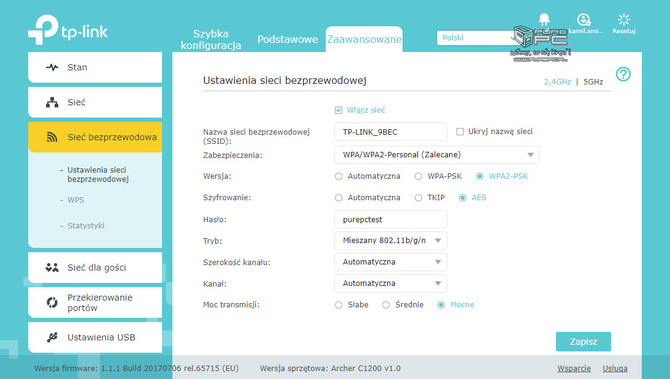
Task: Switch to Podstawowe tab
Action: [x=288, y=39]
